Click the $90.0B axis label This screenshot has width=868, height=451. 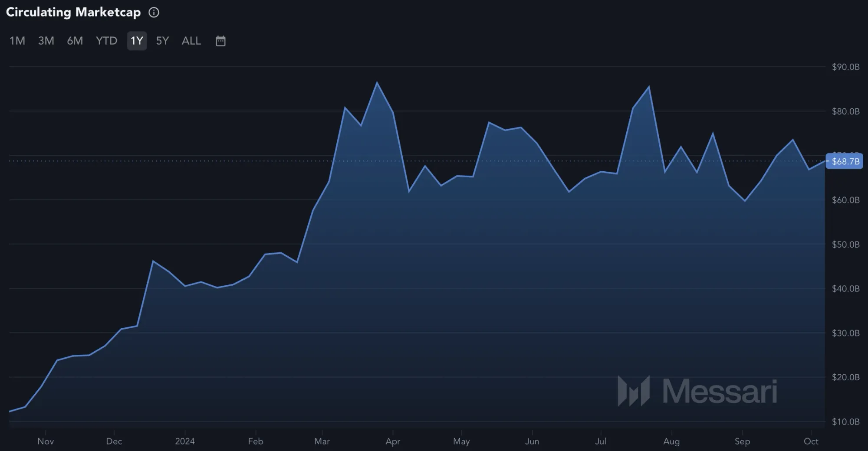845,67
